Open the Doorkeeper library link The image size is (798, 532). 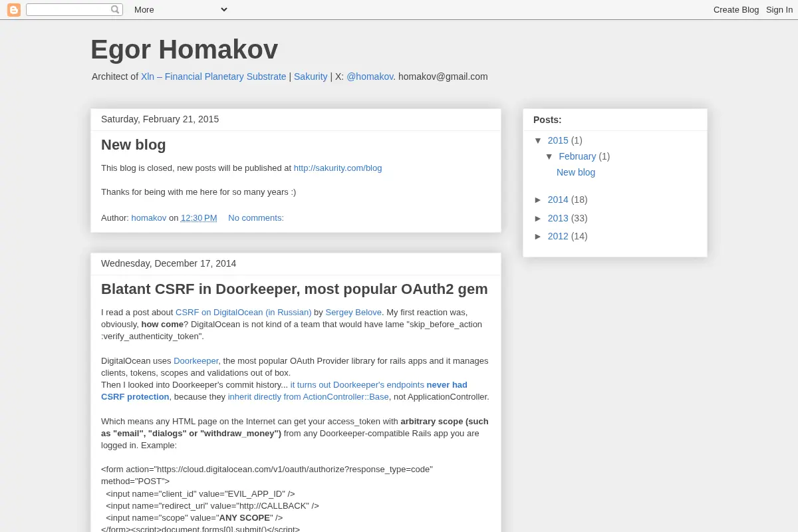pos(196,361)
